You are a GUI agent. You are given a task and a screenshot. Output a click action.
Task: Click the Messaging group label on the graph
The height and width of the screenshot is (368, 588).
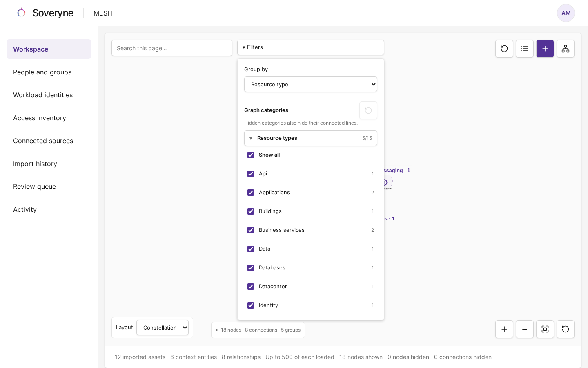(x=397, y=171)
